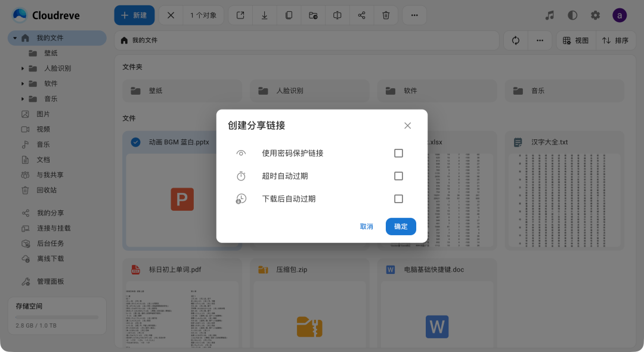644x352 pixels.
Task: Click the share toolbar icon
Action: click(361, 15)
